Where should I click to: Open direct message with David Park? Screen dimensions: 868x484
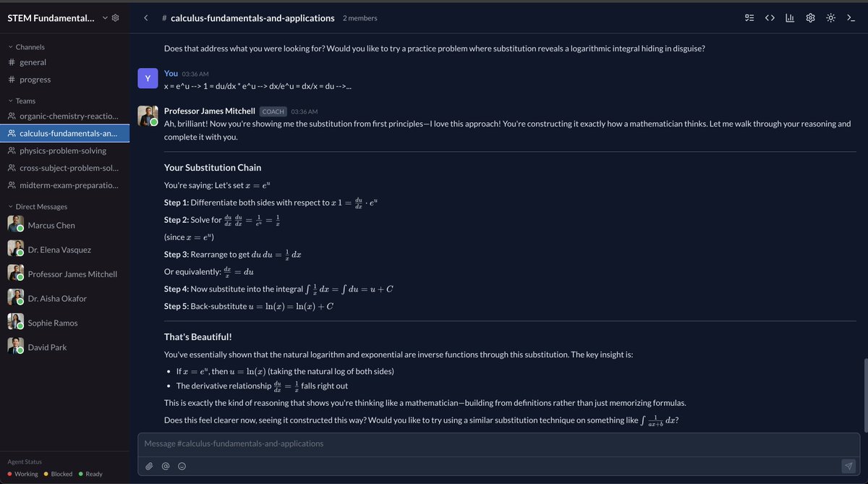65,347
